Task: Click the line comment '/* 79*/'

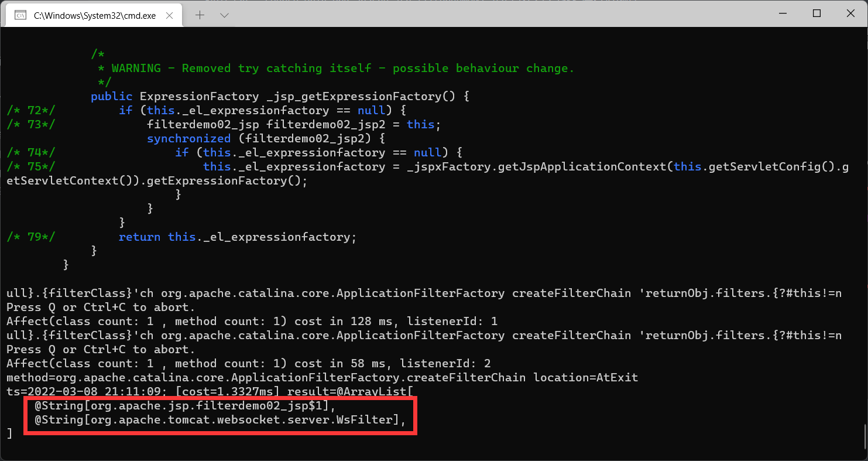Action: [x=31, y=237]
